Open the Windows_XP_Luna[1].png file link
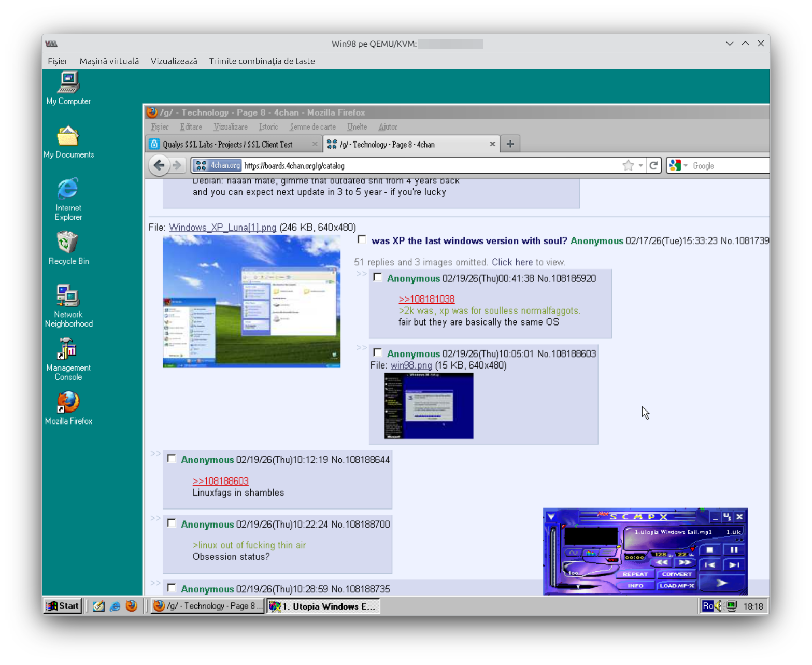Viewport: 812px width, 665px height. pos(222,227)
